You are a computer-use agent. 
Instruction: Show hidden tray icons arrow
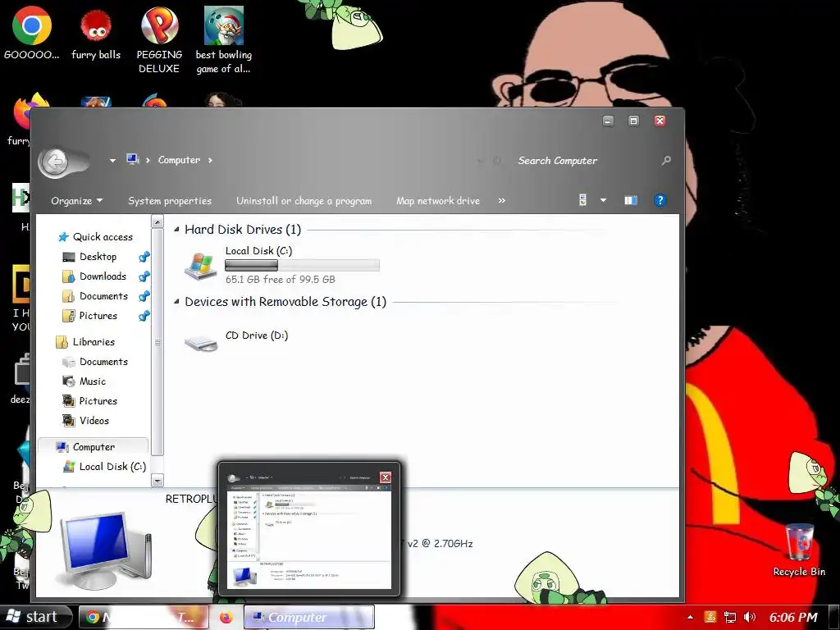tap(690, 618)
